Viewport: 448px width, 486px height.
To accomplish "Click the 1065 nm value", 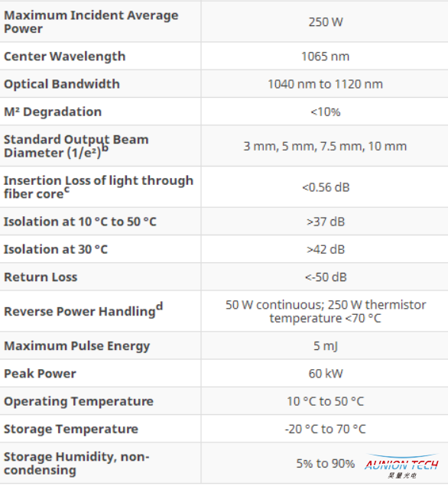I will (x=325, y=57).
